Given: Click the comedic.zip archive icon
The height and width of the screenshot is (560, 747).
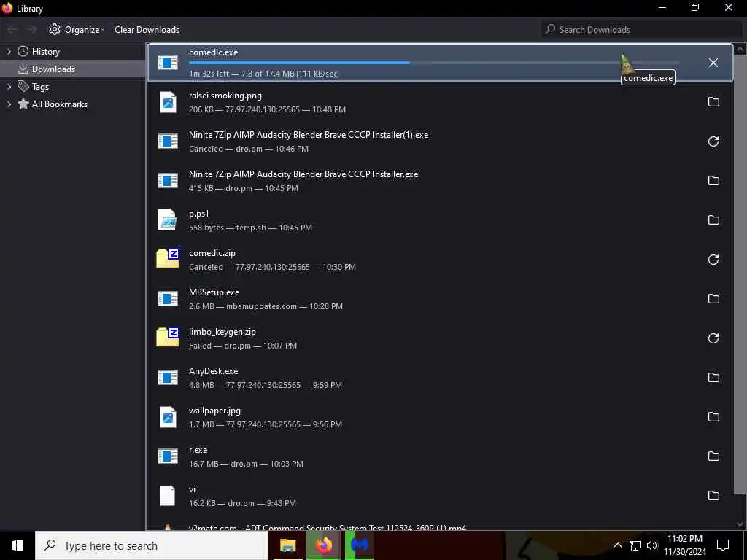Looking at the screenshot, I should point(168,258).
